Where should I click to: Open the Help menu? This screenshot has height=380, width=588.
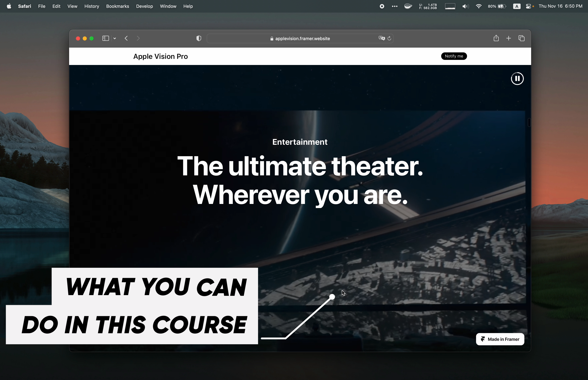click(188, 6)
